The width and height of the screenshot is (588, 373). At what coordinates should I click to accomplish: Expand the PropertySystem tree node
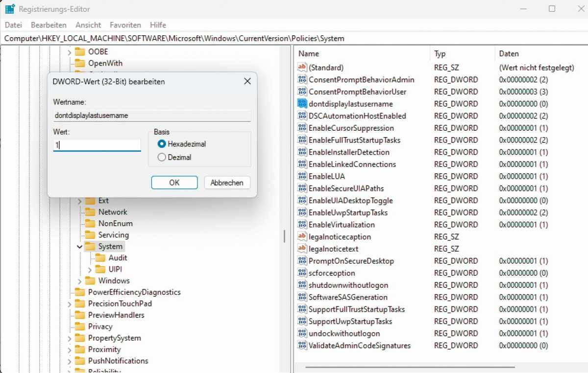tap(69, 338)
